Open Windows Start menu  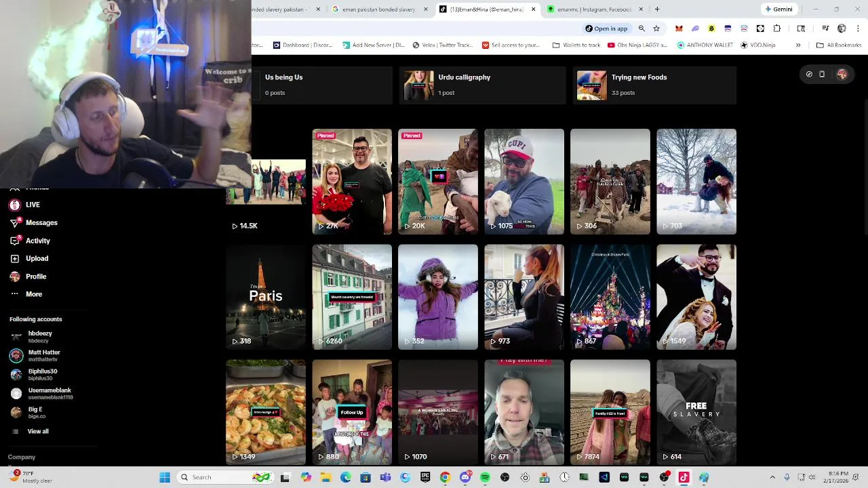coord(165,477)
